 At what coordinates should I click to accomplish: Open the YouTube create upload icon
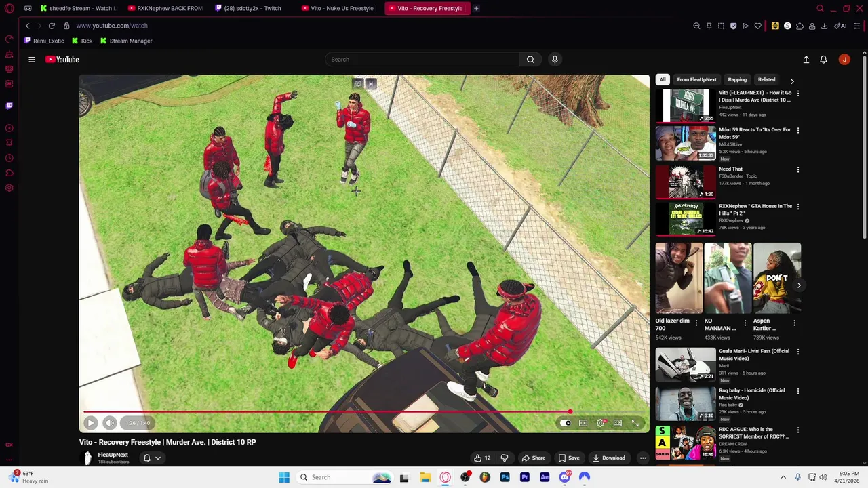point(806,60)
